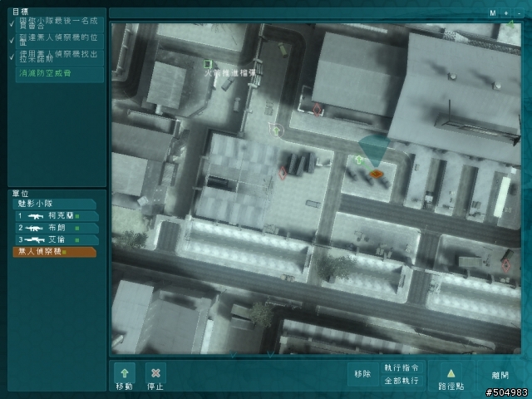Leave the tactical map with 離開
532x399 pixels.
(x=500, y=375)
